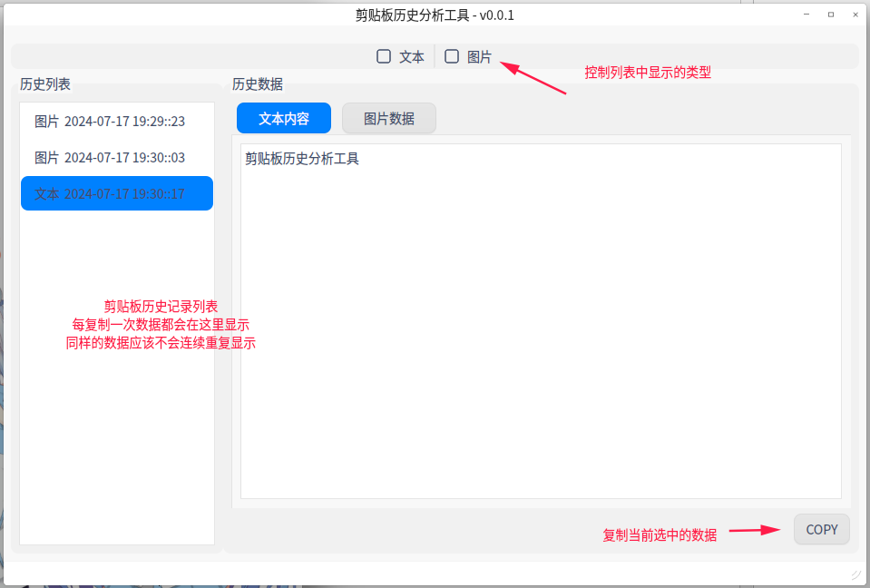Screen dimensions: 870x588
Task: Minimize the clipboard history tool window
Action: click(806, 15)
